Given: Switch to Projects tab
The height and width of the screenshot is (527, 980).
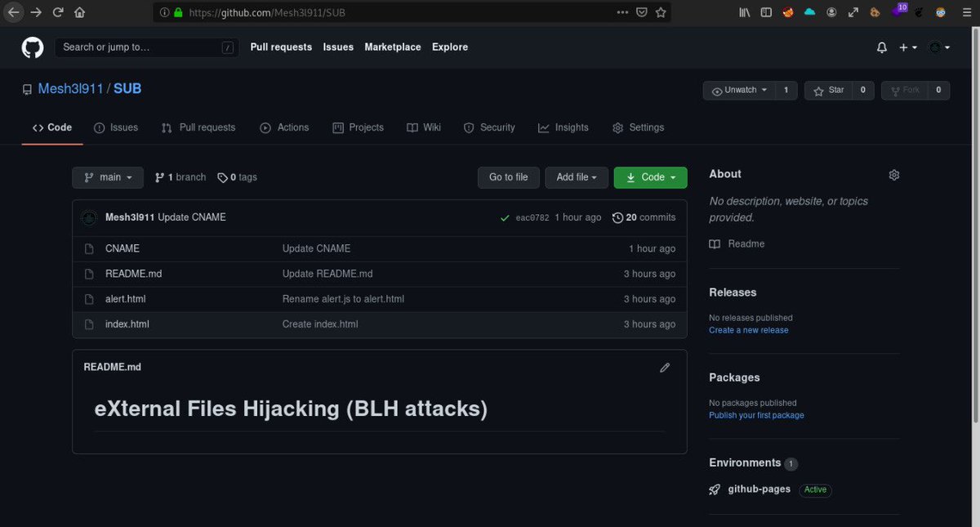Looking at the screenshot, I should [x=358, y=127].
